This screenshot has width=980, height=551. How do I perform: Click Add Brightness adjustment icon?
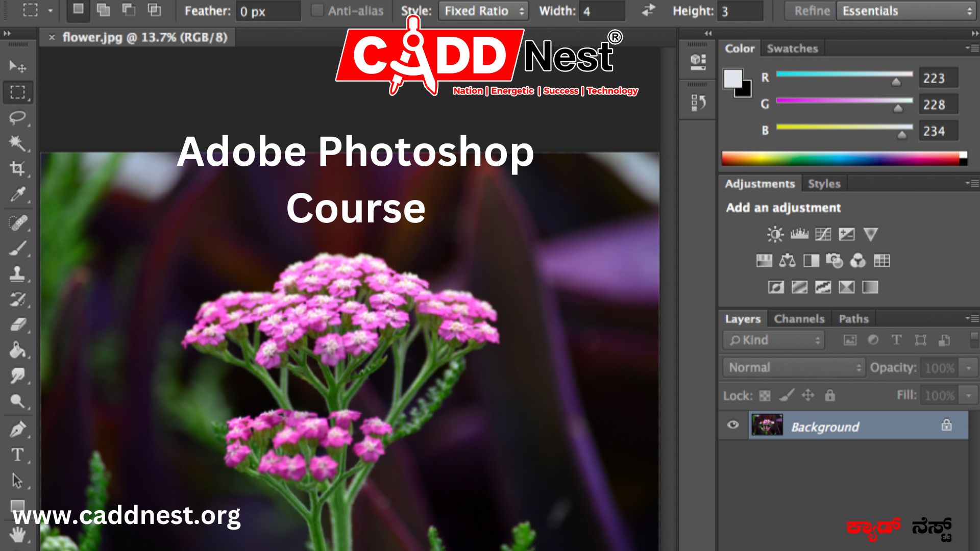tap(775, 233)
